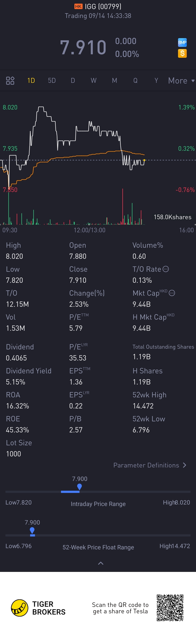Tap the QR code image
This screenshot has width=196, height=644.
point(170,608)
